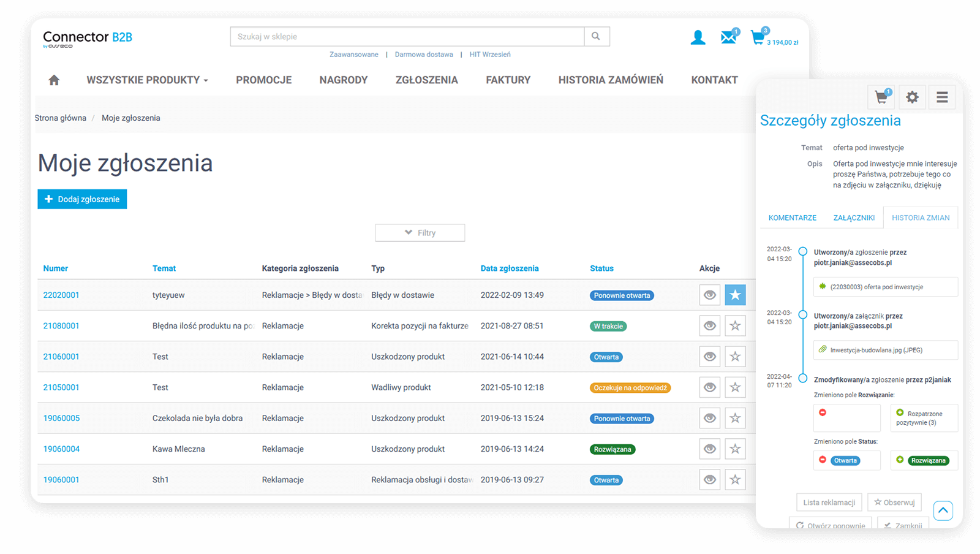This screenshot has height=554, width=980.
Task: Click the search magnifier button
Action: (x=596, y=36)
